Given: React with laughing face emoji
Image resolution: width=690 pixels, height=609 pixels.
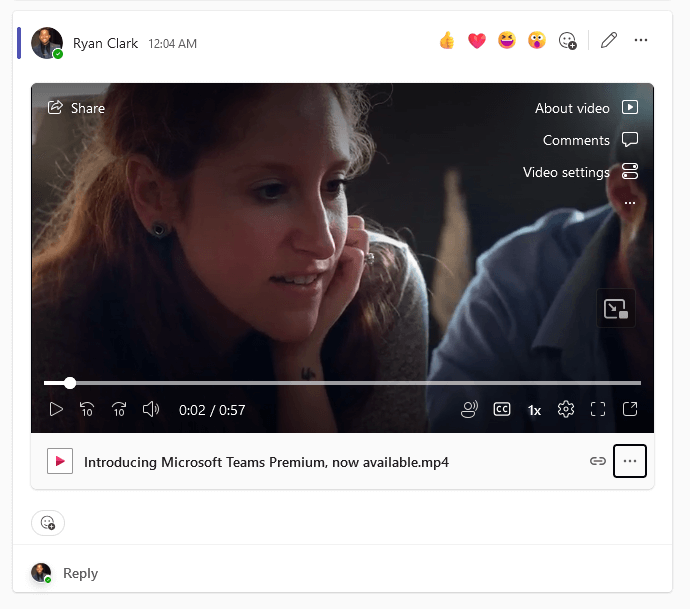Looking at the screenshot, I should (x=506, y=40).
